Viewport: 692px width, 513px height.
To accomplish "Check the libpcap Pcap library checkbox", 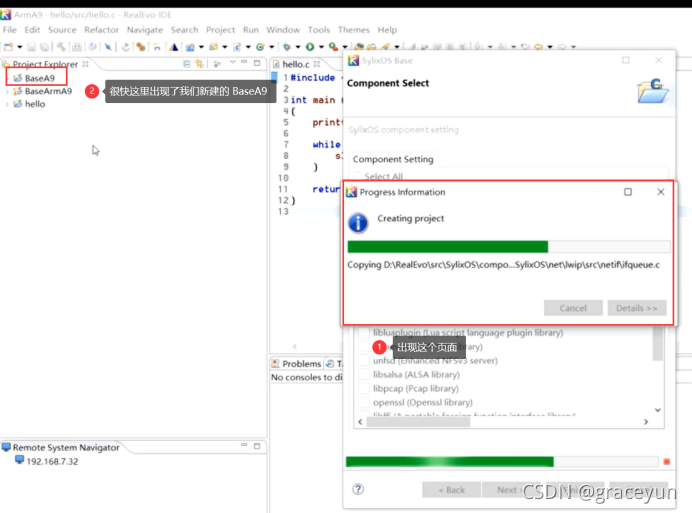I will point(364,389).
